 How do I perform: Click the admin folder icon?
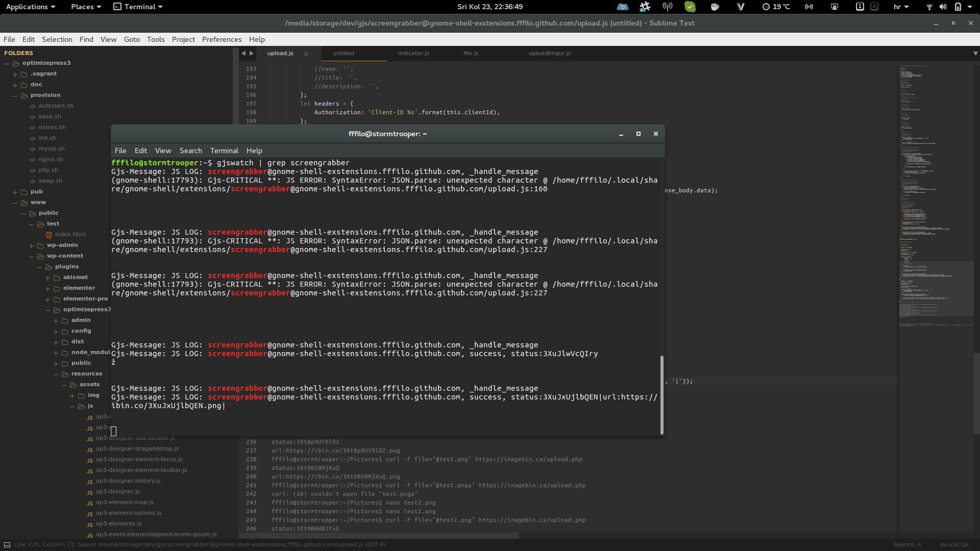pyautogui.click(x=65, y=320)
